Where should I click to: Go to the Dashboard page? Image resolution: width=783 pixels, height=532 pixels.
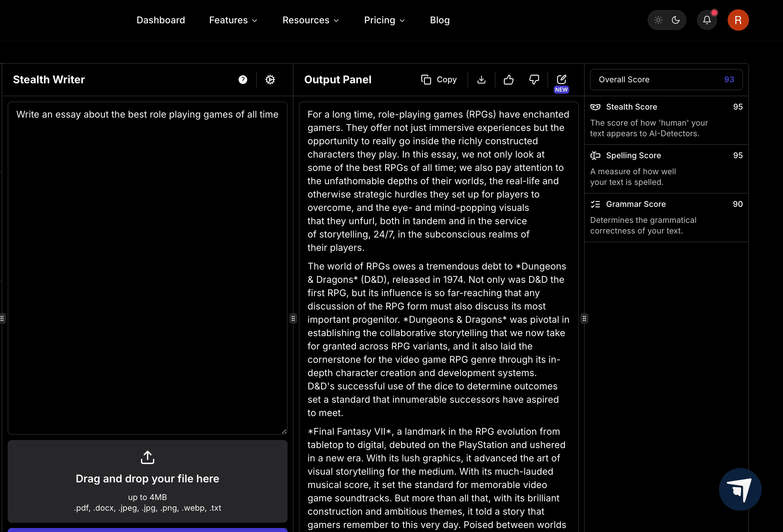[160, 20]
